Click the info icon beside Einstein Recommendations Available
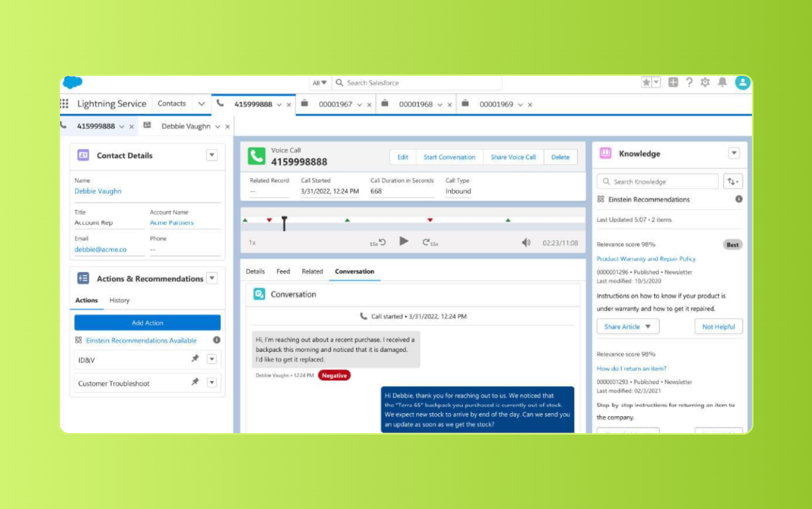This screenshot has height=509, width=812. tap(217, 340)
